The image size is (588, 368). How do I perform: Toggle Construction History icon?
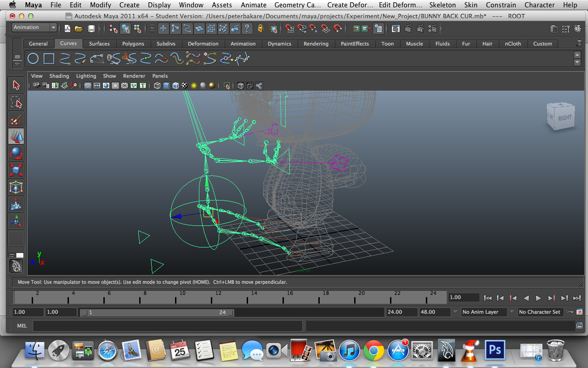(x=378, y=29)
